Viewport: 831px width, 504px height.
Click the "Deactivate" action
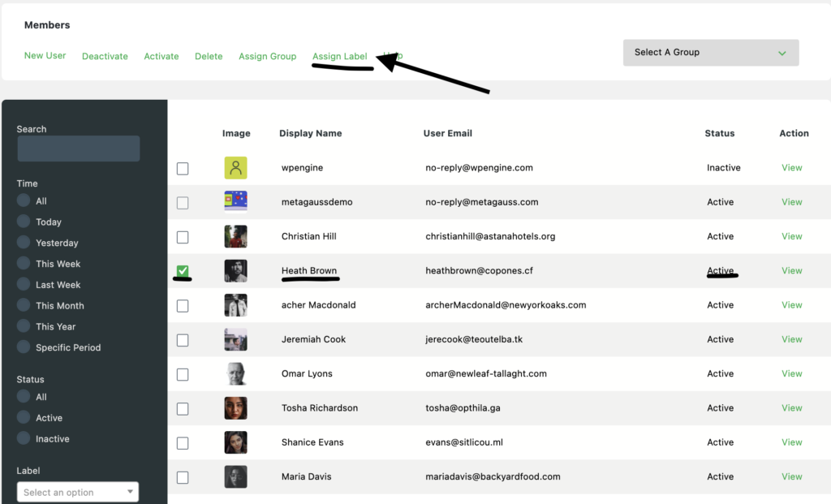coord(105,55)
